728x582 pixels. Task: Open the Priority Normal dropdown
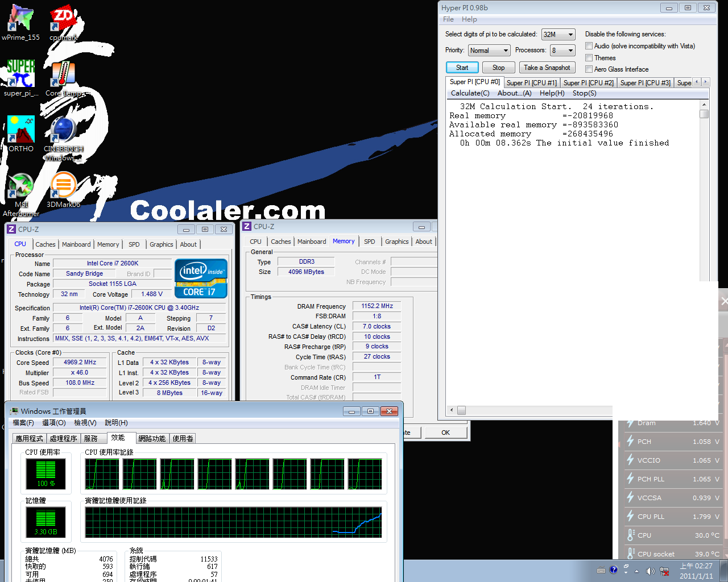pyautogui.click(x=489, y=51)
